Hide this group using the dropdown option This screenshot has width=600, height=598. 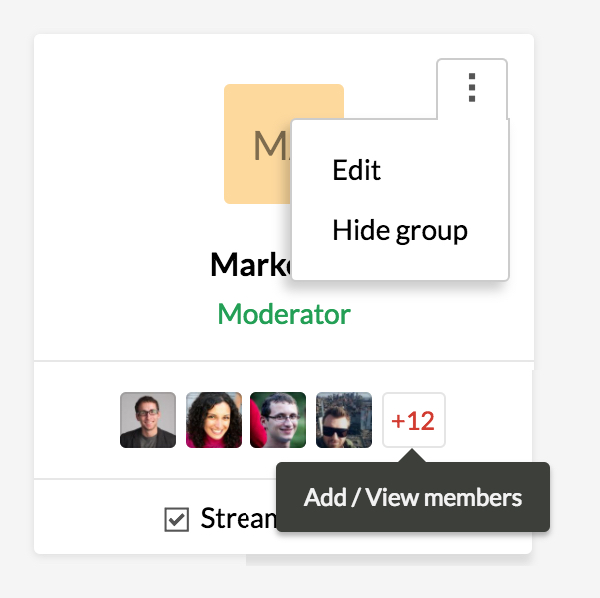click(400, 231)
